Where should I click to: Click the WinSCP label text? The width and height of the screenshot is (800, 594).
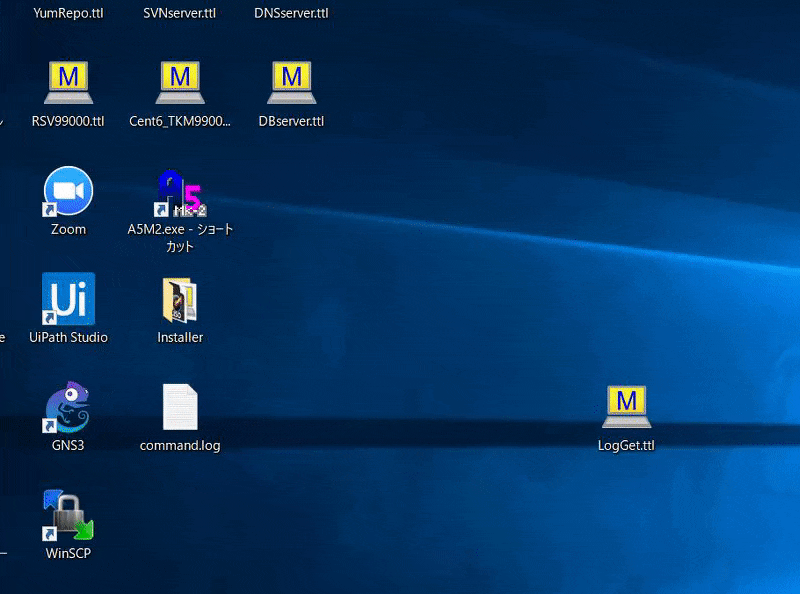68,554
